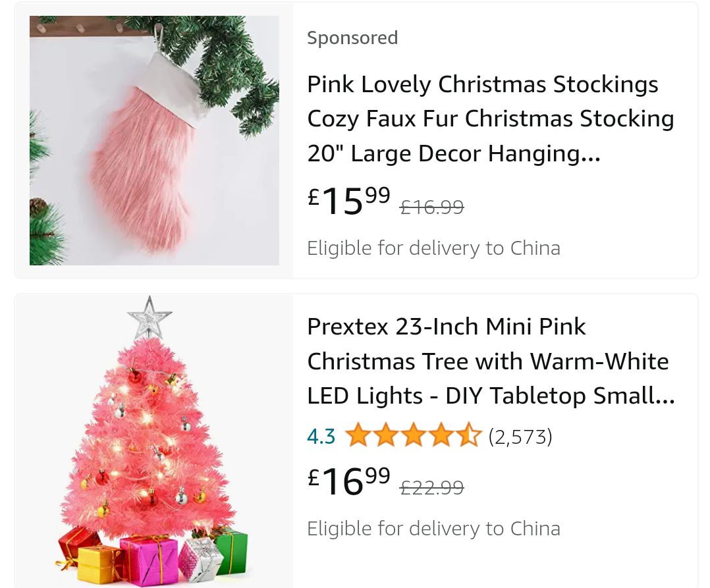Click the £15.99 stocking price
The height and width of the screenshot is (588, 710).
tap(349, 200)
